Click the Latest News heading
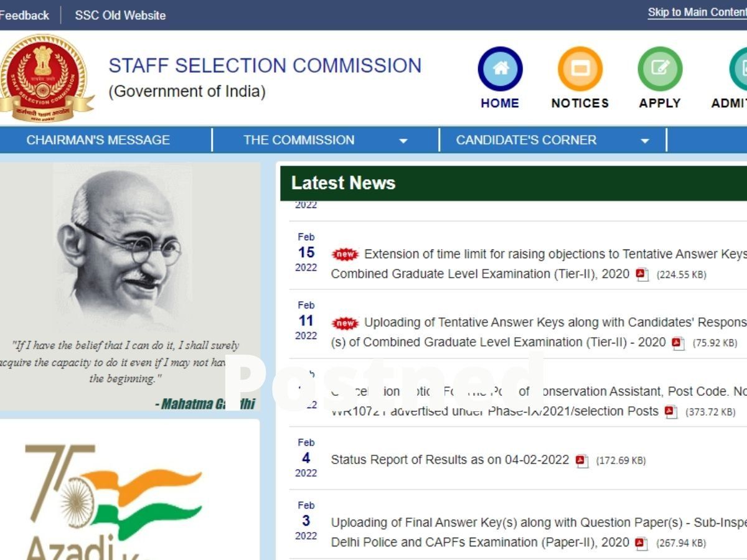 point(343,183)
